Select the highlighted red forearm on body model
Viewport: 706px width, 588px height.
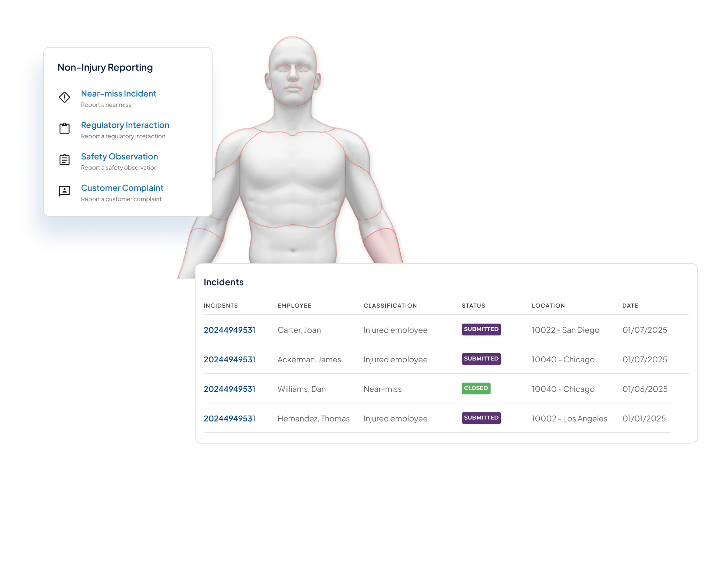(x=384, y=246)
